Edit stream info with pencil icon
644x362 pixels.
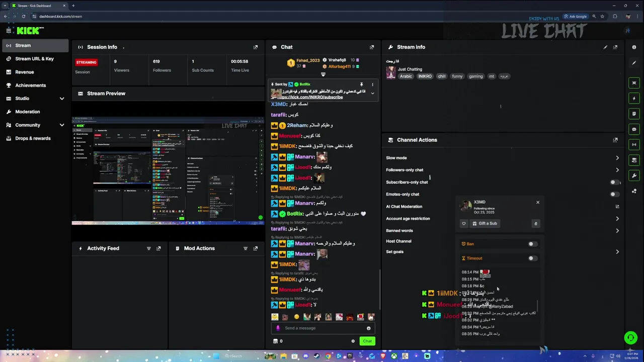605,47
